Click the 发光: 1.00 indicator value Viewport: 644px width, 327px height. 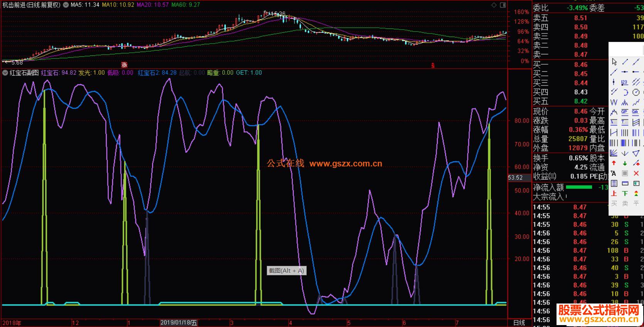tap(92, 72)
